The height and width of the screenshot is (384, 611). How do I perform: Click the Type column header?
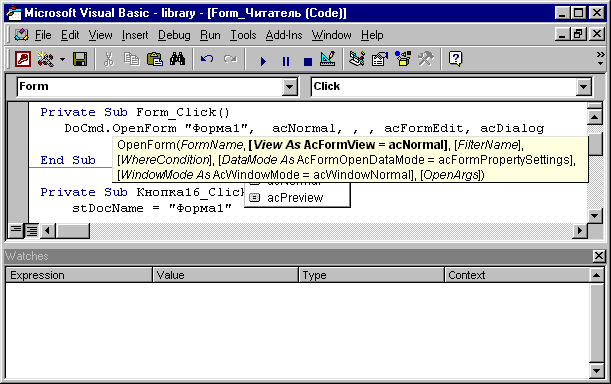coord(371,275)
